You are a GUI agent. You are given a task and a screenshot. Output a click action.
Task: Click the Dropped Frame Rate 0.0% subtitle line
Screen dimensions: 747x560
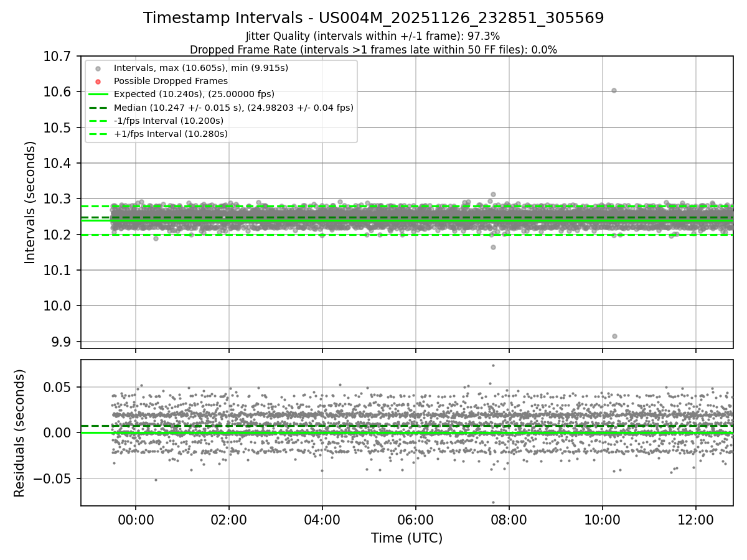(374, 50)
